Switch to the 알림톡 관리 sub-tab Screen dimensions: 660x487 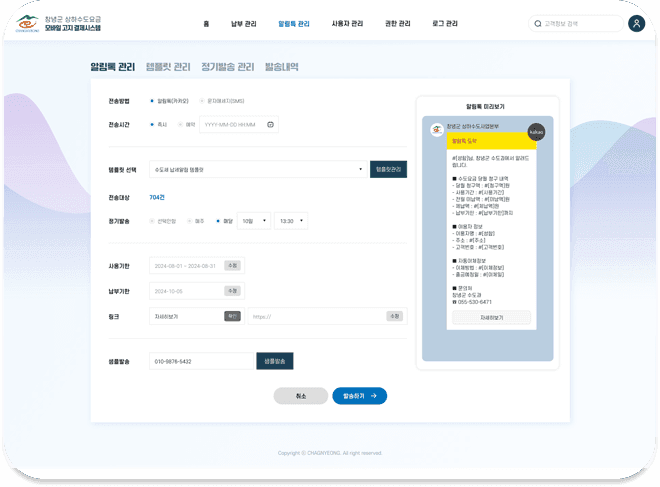tap(113, 67)
